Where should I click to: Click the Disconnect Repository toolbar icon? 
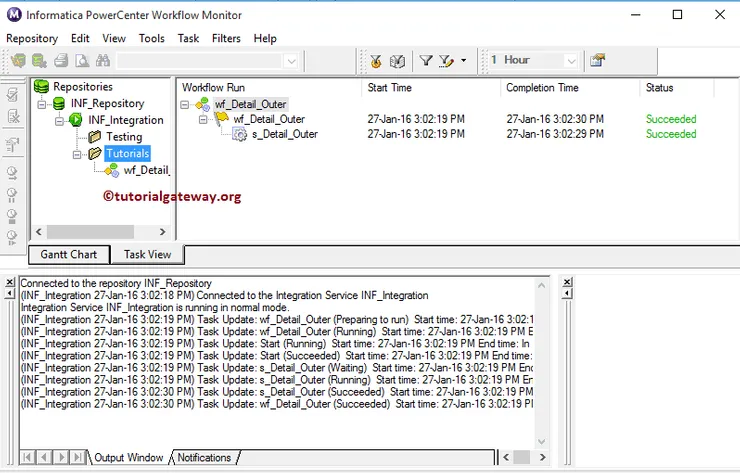tap(39, 60)
